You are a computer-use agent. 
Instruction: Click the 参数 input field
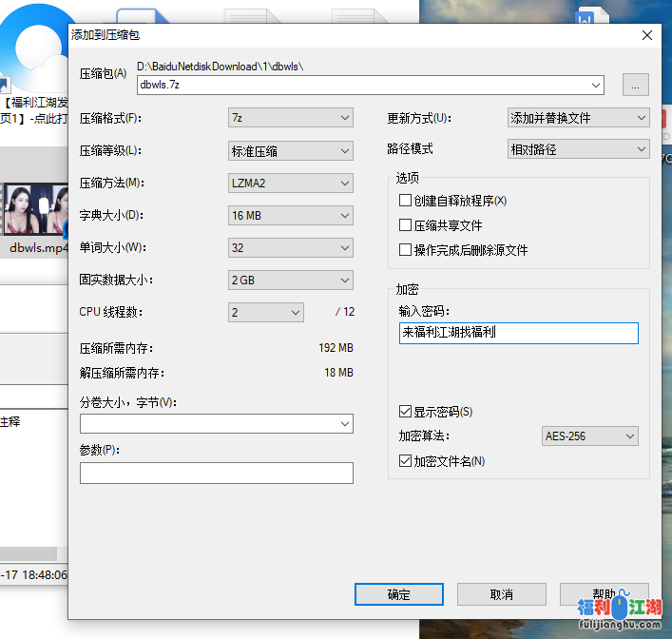(216, 473)
